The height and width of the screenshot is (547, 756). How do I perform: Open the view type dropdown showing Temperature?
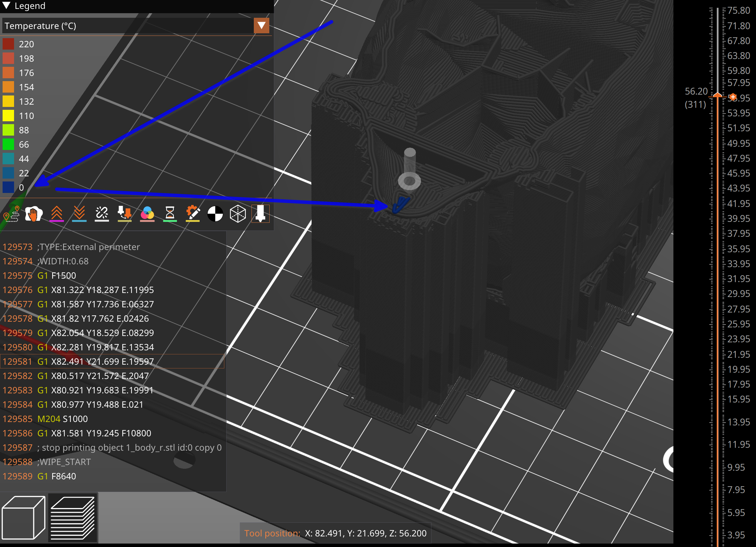click(x=261, y=26)
